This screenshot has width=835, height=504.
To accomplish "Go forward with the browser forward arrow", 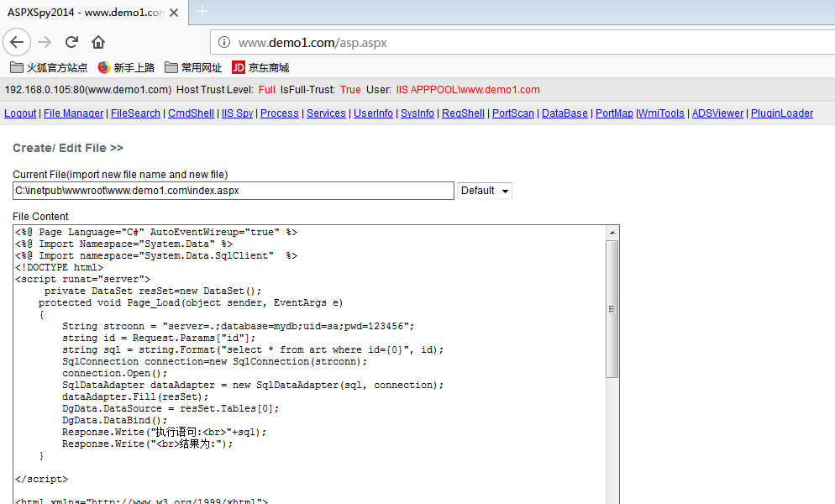I will pyautogui.click(x=45, y=42).
